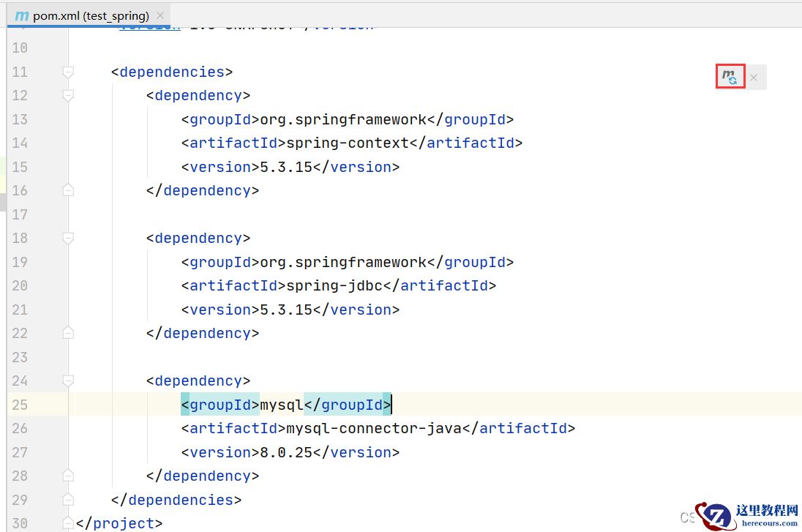The image size is (802, 532).
Task: Click the Load Maven Changes refresh icon
Action: click(x=730, y=77)
